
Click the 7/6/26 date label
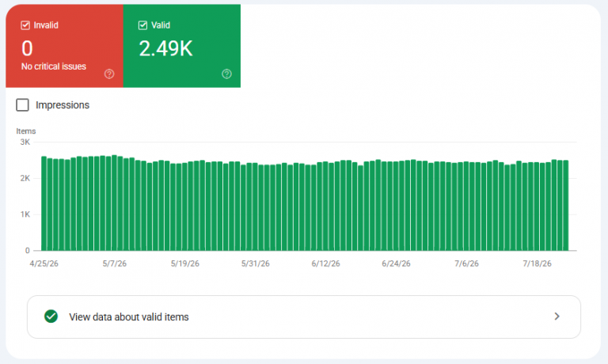tap(466, 264)
